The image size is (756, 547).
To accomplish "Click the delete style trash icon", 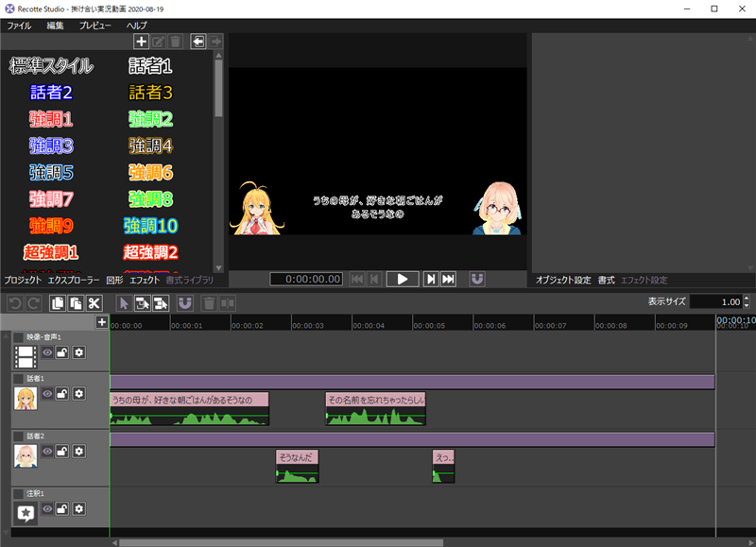I will click(x=176, y=42).
